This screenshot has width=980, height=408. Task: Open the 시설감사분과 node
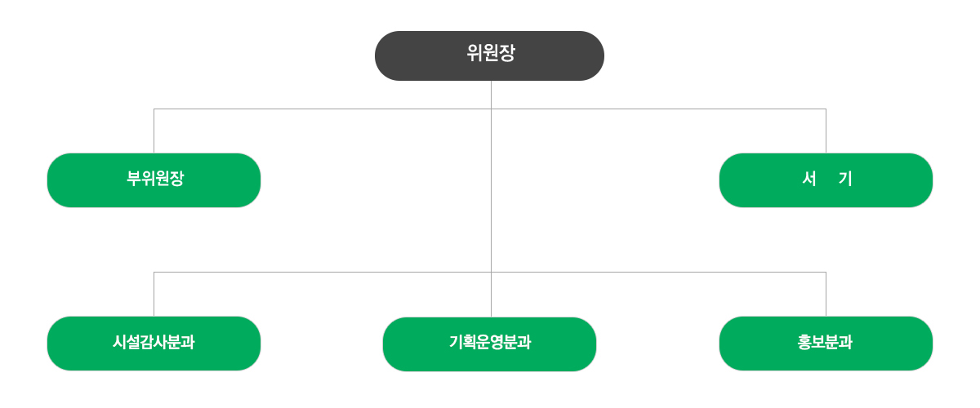point(154,344)
